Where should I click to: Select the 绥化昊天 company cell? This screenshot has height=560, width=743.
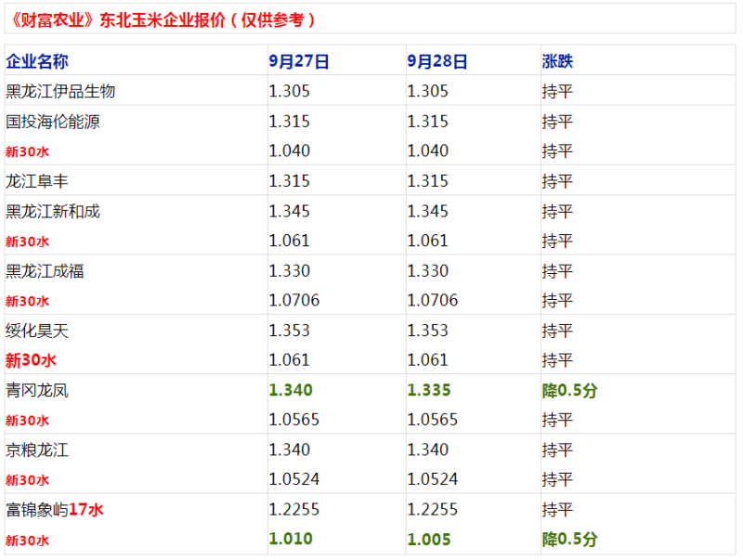[x=37, y=331]
